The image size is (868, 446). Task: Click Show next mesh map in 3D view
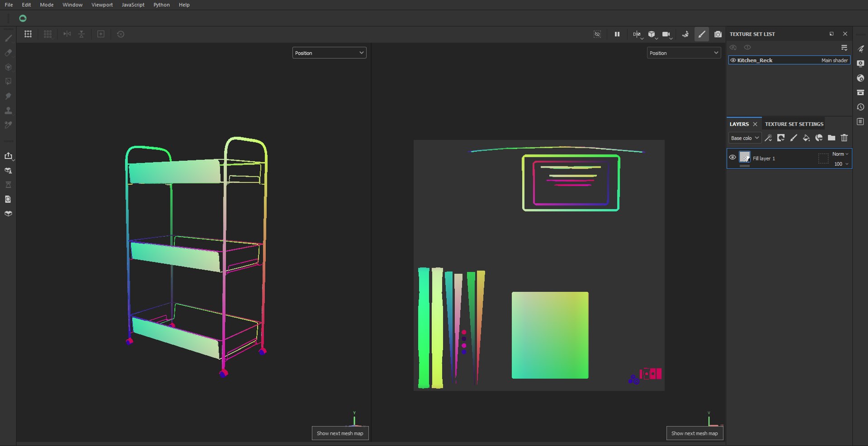point(340,433)
